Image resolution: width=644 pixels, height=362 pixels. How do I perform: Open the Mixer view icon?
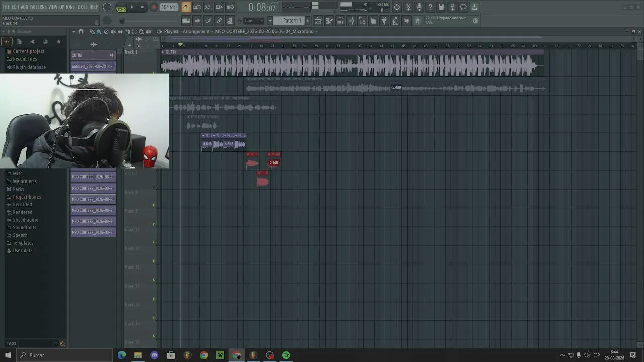351,21
